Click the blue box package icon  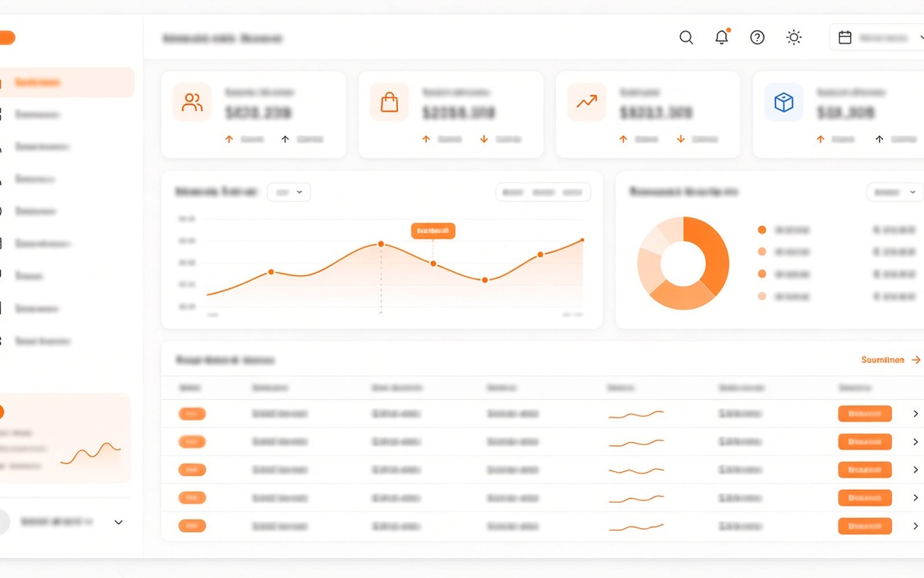(x=784, y=102)
